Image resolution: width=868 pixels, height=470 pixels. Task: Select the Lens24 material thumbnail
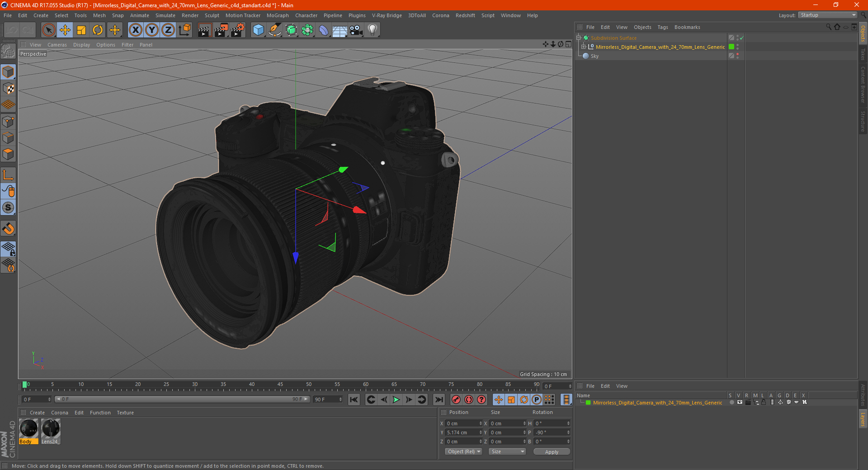click(51, 432)
